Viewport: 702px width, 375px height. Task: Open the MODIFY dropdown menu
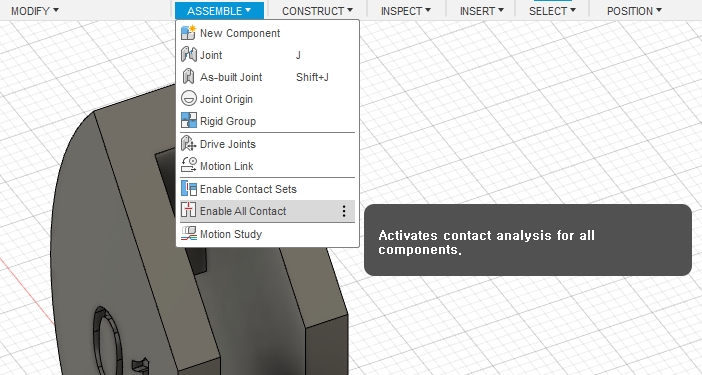click(35, 11)
